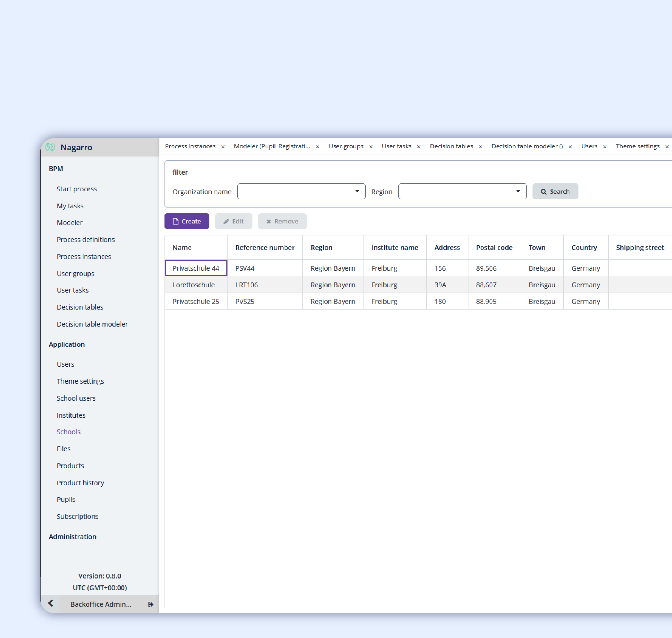Click the Schools sidebar link
This screenshot has width=672, height=638.
tap(68, 431)
